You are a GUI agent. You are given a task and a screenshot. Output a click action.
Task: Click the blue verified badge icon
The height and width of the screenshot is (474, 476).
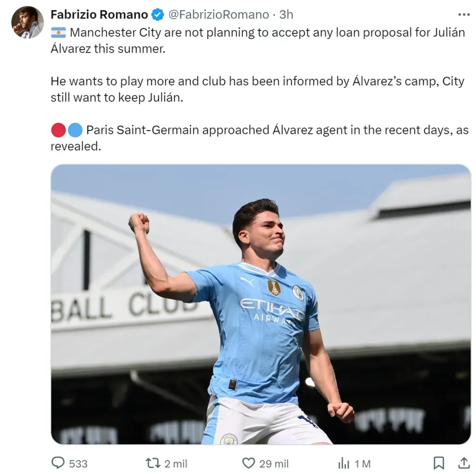coord(158,14)
